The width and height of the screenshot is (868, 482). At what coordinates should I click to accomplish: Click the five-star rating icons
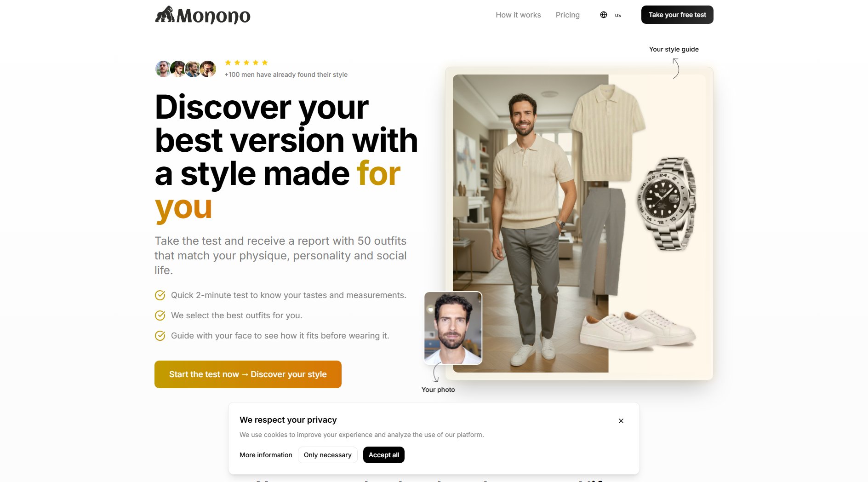pos(246,63)
